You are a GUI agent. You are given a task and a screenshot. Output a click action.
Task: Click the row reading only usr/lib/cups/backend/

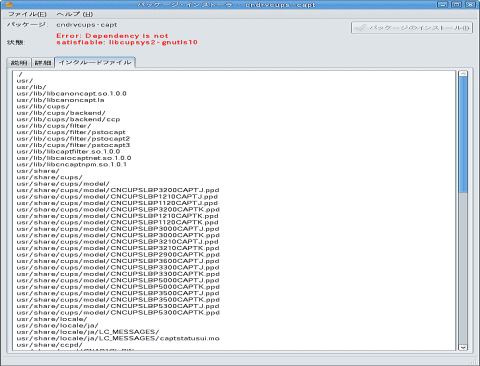click(x=61, y=113)
